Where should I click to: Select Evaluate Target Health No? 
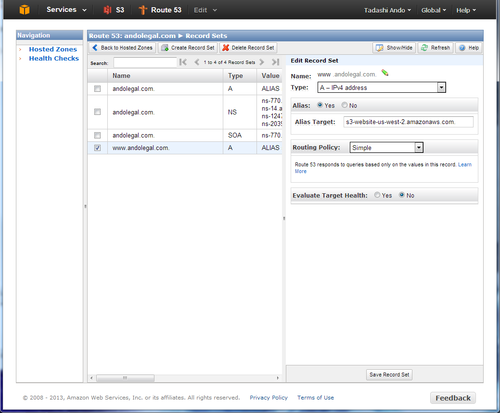click(402, 195)
